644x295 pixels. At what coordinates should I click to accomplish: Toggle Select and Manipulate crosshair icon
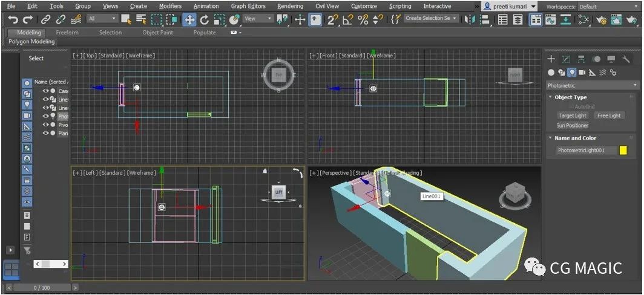point(300,19)
